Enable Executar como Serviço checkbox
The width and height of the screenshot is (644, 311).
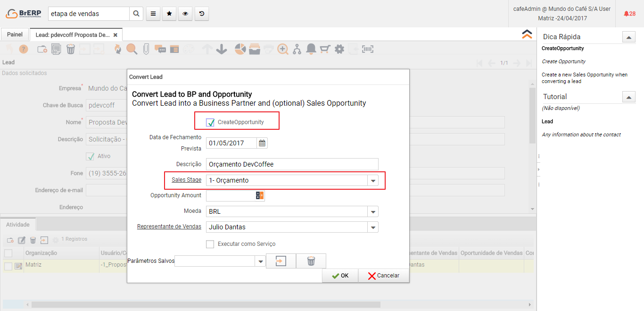coord(210,244)
